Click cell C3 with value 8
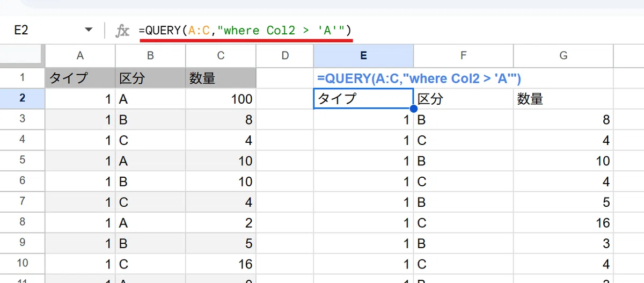Screen dimensions: 644x283 pos(221,119)
